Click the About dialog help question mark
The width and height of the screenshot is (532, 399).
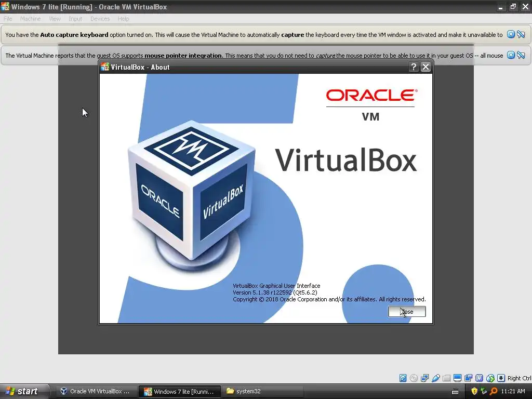click(x=414, y=67)
